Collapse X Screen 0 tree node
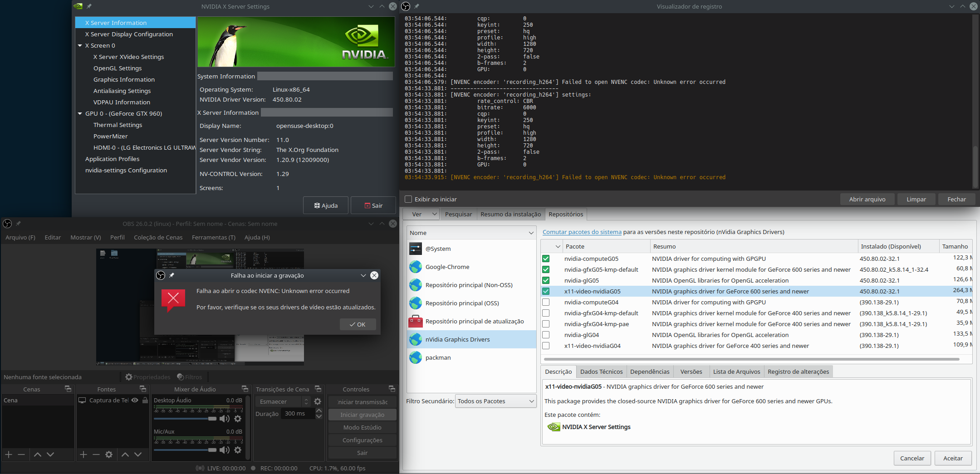 80,45
